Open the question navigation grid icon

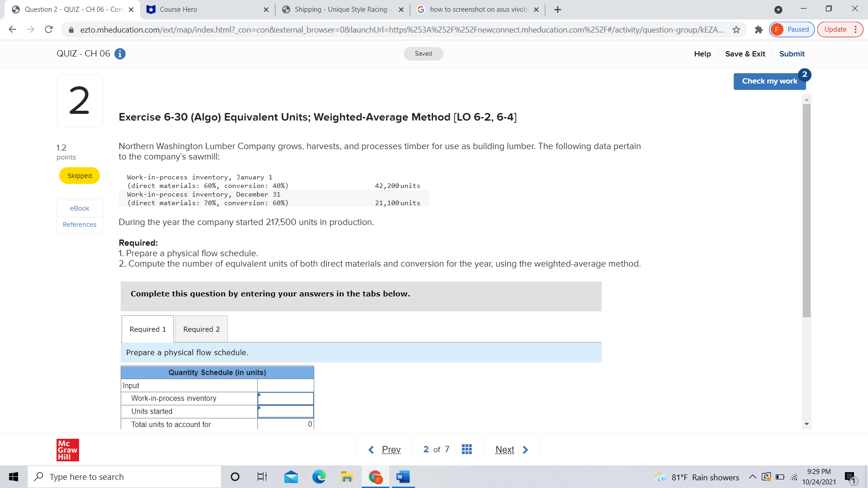point(467,449)
